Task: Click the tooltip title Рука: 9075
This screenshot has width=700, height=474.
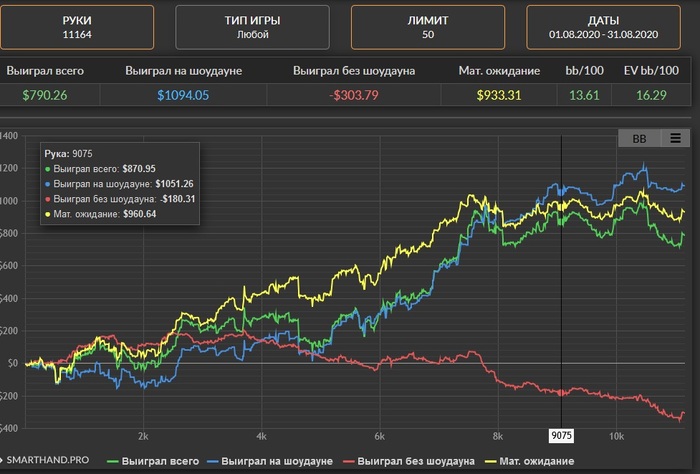Action: click(x=68, y=154)
